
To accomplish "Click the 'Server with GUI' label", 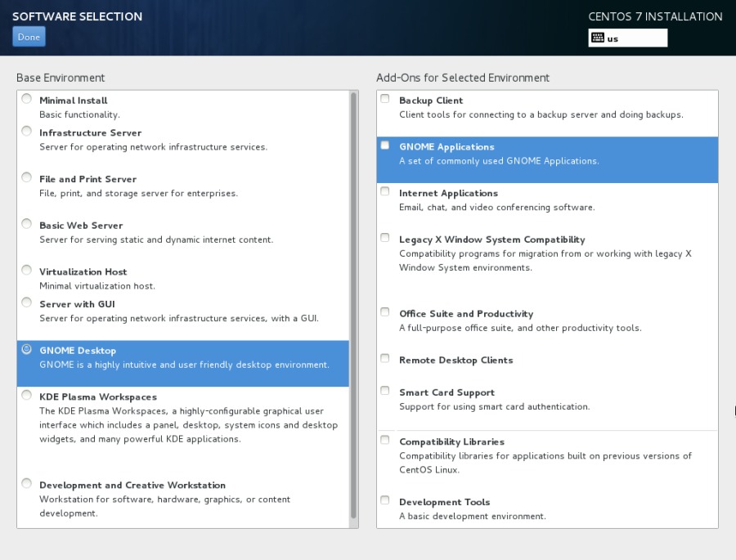I will click(78, 304).
